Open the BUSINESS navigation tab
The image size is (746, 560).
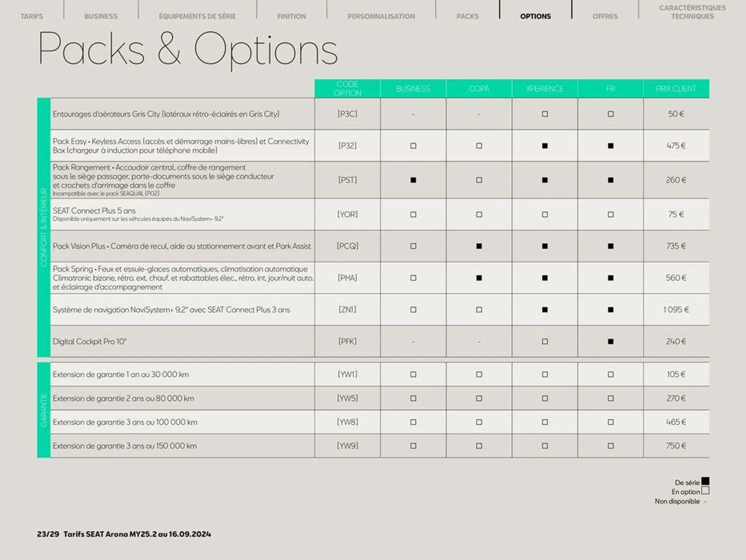click(x=101, y=16)
